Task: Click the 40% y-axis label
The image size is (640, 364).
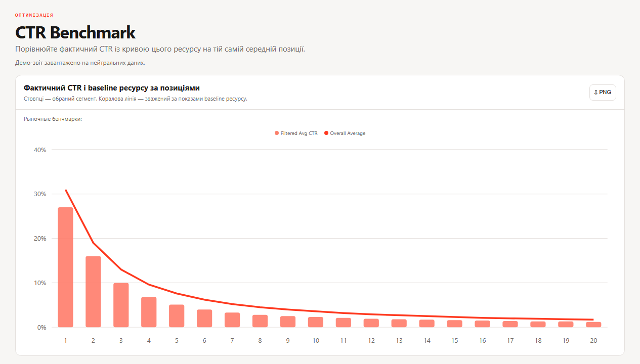Action: [40, 150]
